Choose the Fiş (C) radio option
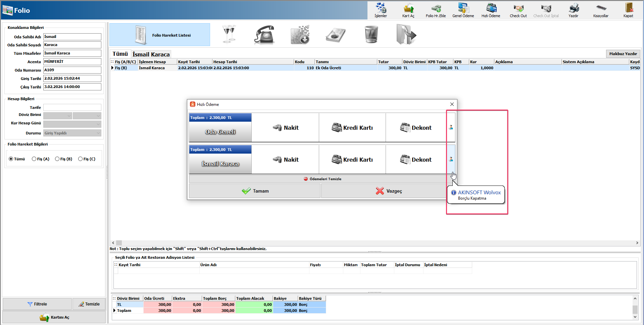 click(x=81, y=159)
